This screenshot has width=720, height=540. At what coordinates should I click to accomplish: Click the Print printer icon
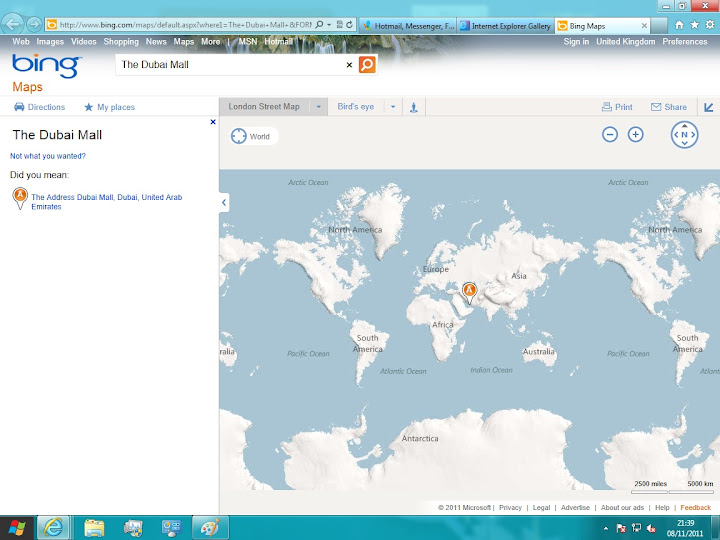[607, 107]
